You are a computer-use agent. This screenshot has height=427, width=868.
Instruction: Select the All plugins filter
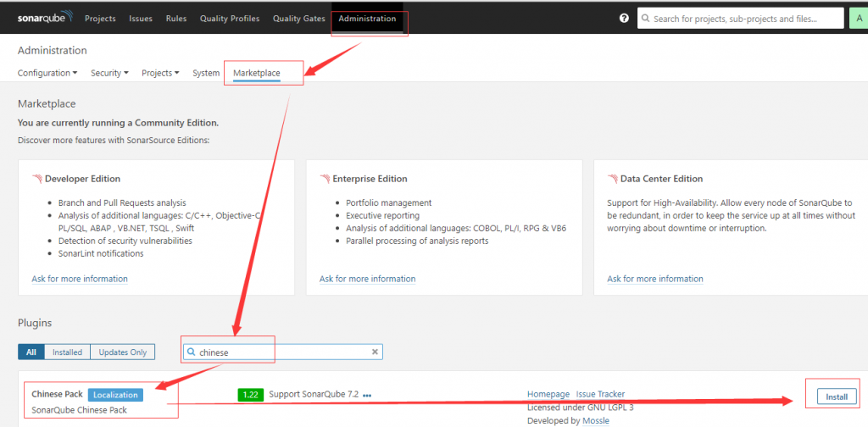tap(31, 352)
